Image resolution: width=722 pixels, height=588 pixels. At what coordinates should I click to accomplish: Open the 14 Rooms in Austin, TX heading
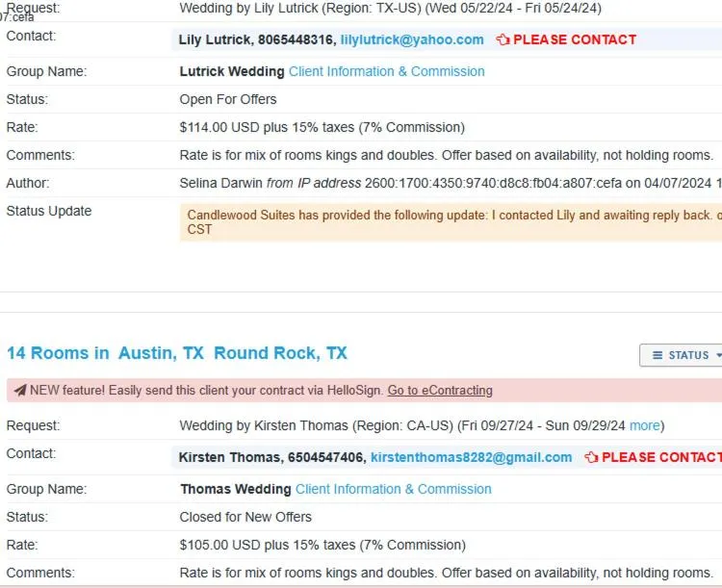pos(177,353)
